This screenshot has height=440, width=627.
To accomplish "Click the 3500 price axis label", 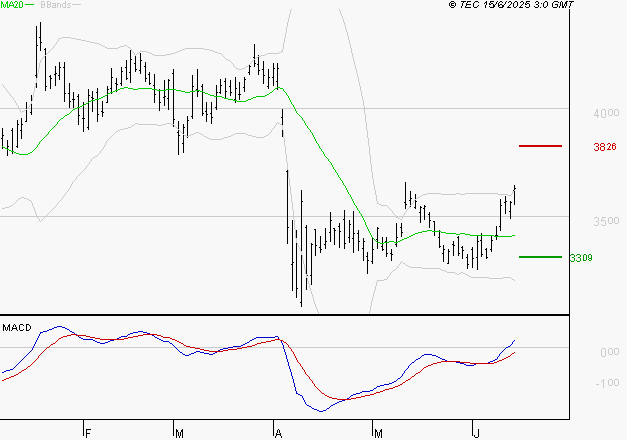I will tap(606, 221).
